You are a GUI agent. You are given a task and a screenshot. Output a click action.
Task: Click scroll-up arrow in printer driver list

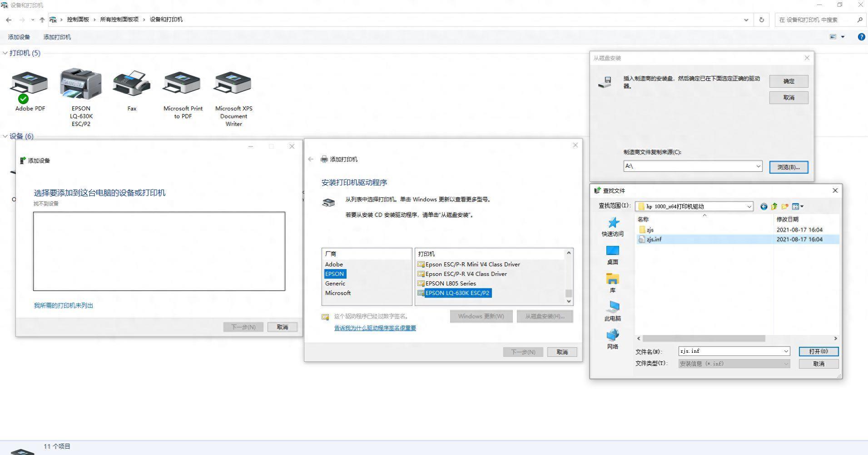tap(569, 253)
